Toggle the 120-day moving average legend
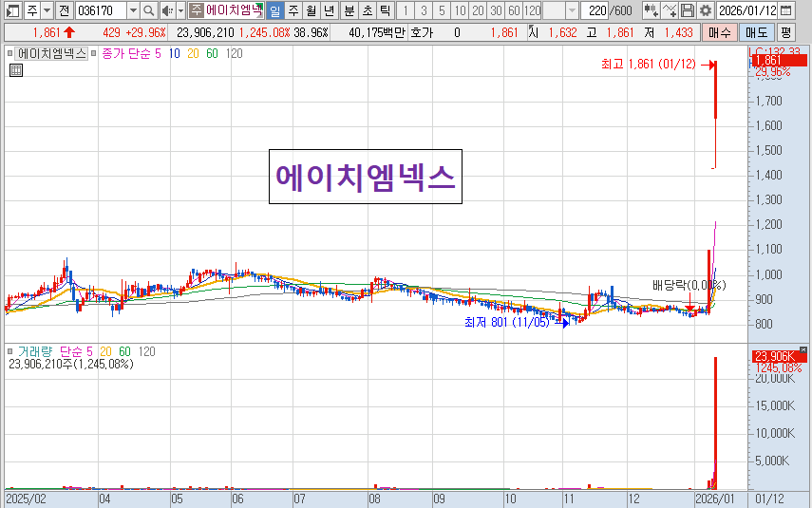Image resolution: width=812 pixels, height=508 pixels. pyautogui.click(x=234, y=53)
